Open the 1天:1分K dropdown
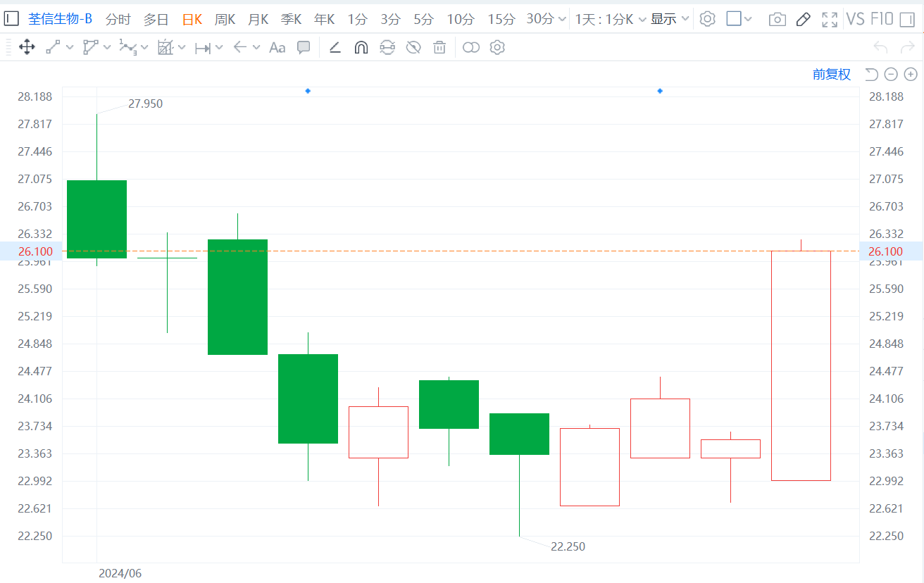The width and height of the screenshot is (924, 583). point(611,20)
